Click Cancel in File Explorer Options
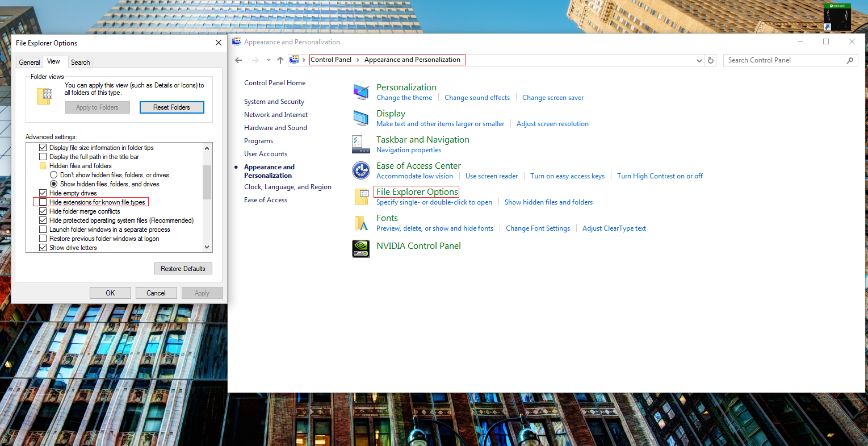This screenshot has height=446, width=868. [x=156, y=293]
